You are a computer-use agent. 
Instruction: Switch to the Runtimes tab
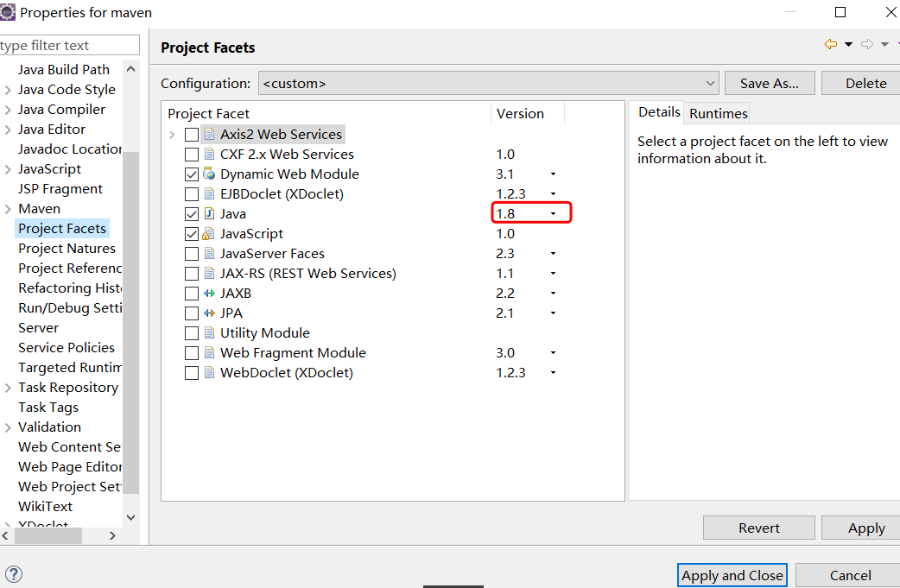(x=719, y=114)
